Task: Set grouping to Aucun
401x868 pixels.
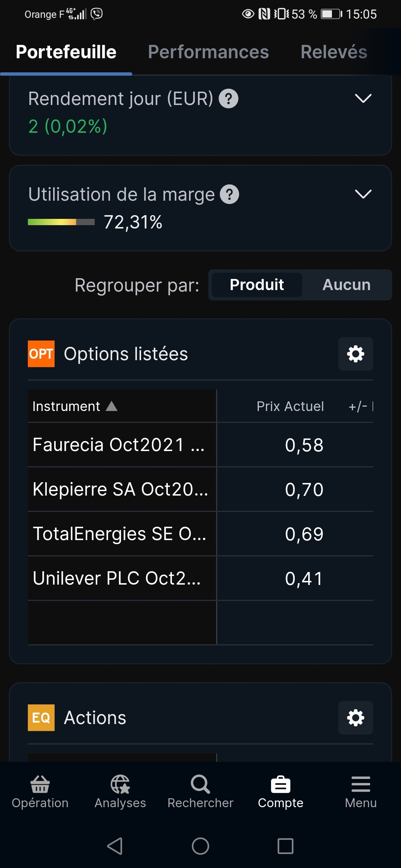Action: 346,285
